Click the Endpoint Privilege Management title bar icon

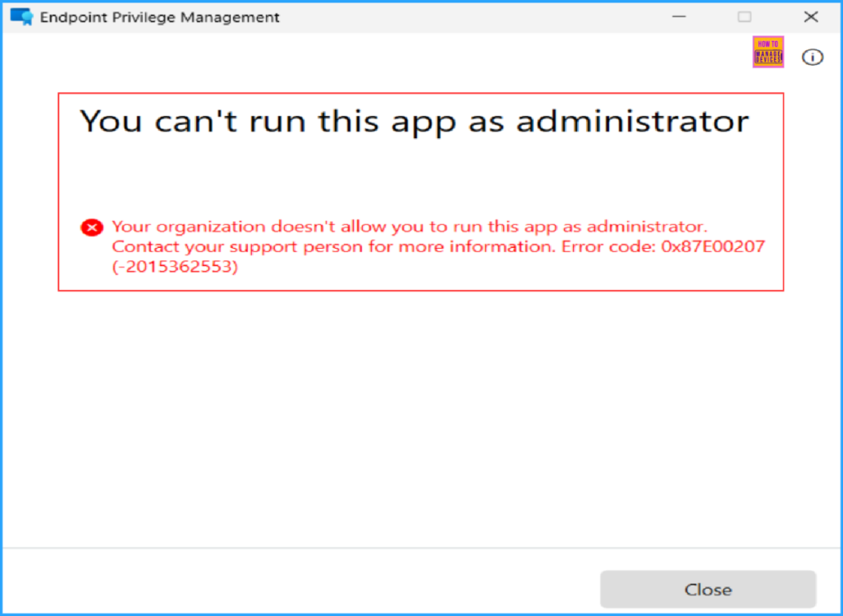point(21,16)
